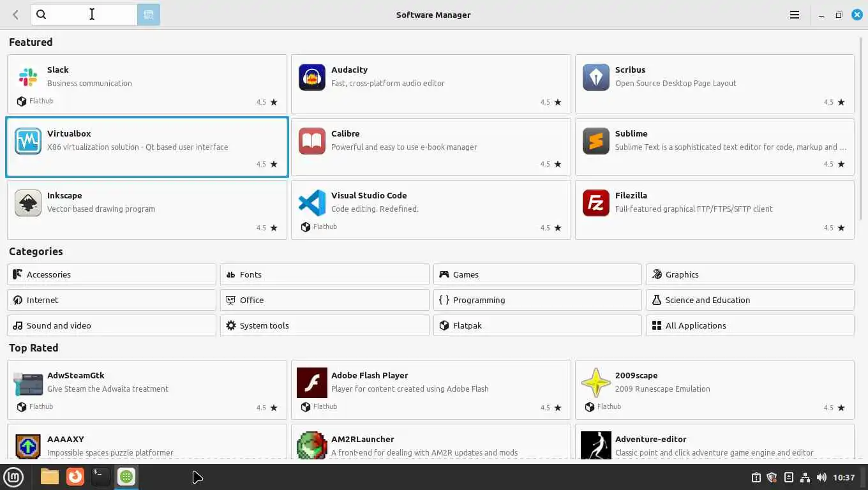Open the hamburger menu
868x490 pixels.
click(x=795, y=15)
